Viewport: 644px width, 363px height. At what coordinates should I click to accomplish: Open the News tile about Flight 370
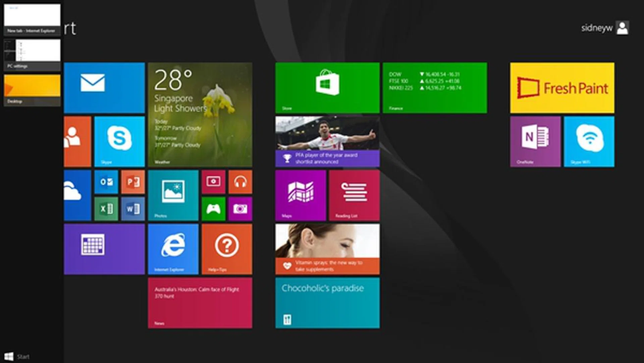[x=200, y=302]
